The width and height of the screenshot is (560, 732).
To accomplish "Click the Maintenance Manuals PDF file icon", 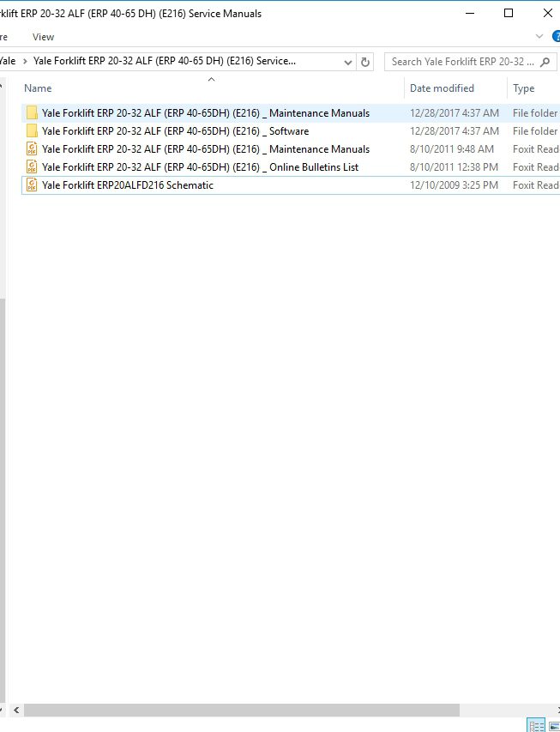I will 32,149.
